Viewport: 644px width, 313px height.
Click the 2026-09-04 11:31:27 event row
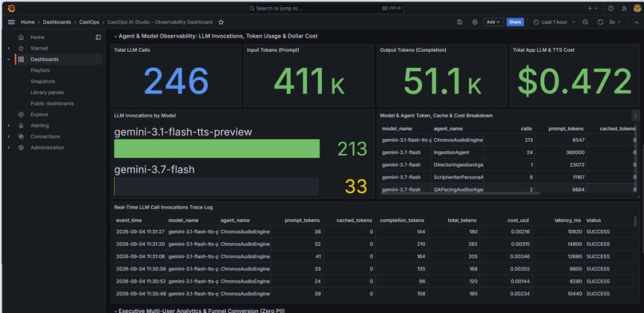(x=375, y=232)
